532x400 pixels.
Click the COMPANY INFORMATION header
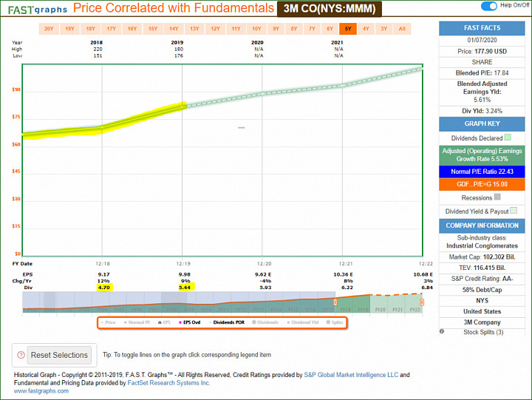click(x=482, y=226)
